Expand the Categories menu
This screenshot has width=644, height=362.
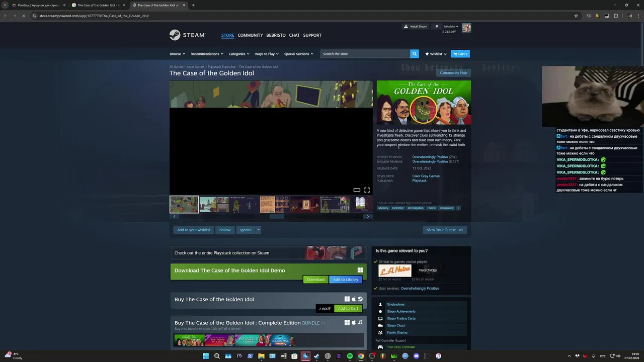[x=239, y=54]
